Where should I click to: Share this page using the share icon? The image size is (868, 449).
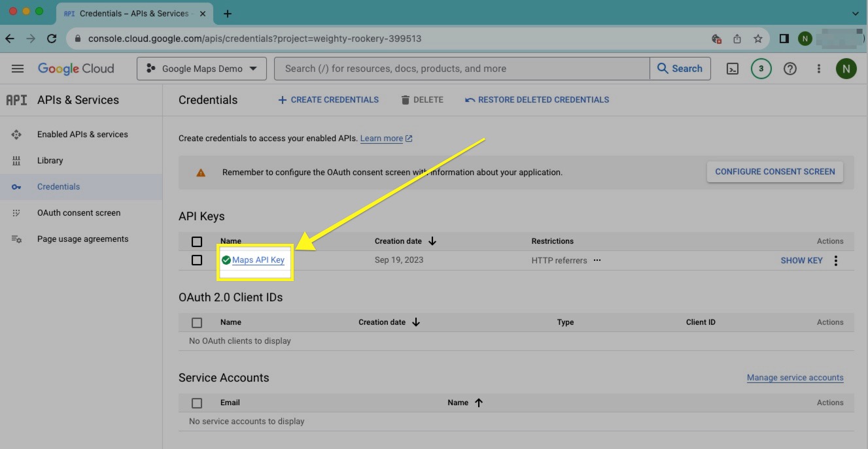click(x=737, y=39)
